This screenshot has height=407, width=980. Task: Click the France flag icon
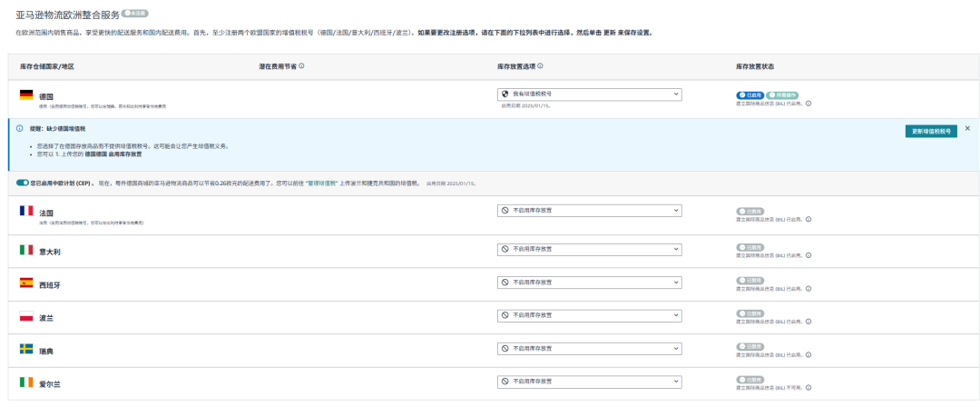26,211
